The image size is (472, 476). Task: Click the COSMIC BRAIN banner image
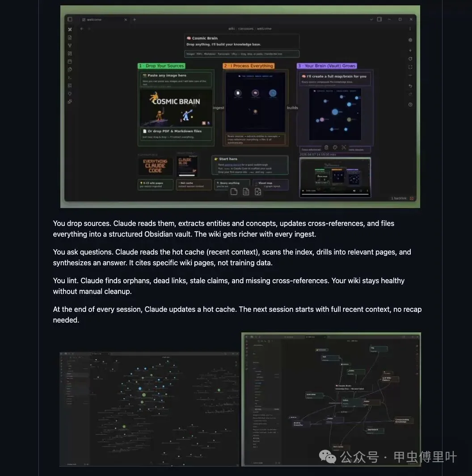[176, 108]
